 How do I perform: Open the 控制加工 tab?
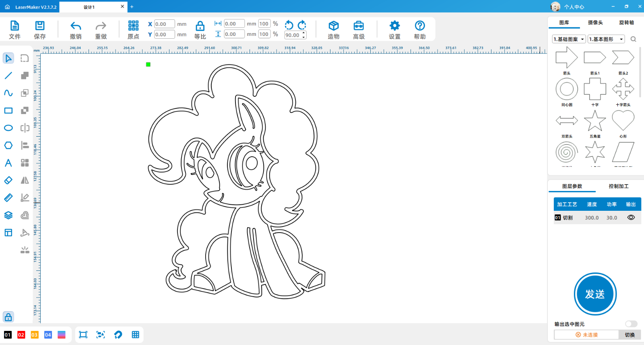(618, 186)
